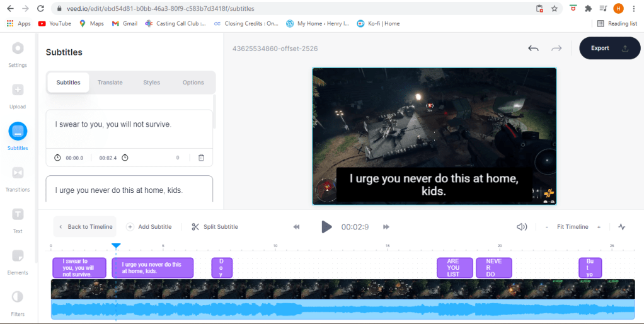Select the "I urge you never" timeline clip
The height and width of the screenshot is (324, 644).
[152, 268]
